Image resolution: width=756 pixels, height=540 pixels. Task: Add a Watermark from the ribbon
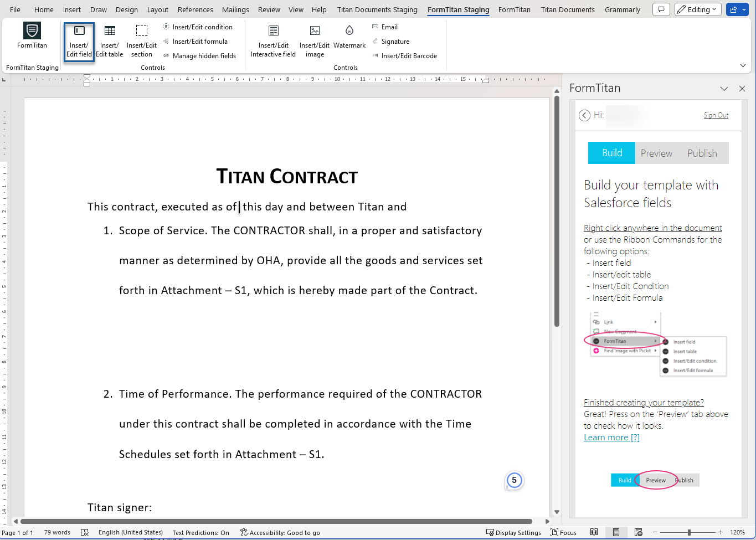click(x=349, y=38)
